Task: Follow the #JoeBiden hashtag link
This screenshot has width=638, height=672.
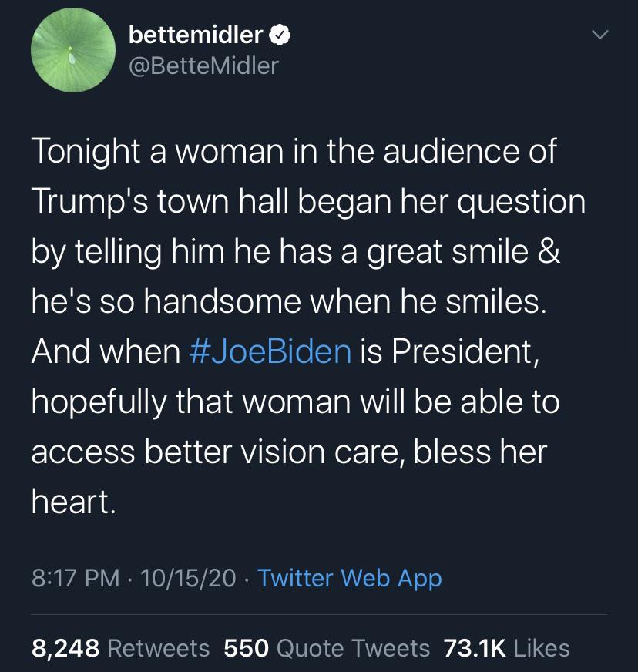Action: click(270, 352)
